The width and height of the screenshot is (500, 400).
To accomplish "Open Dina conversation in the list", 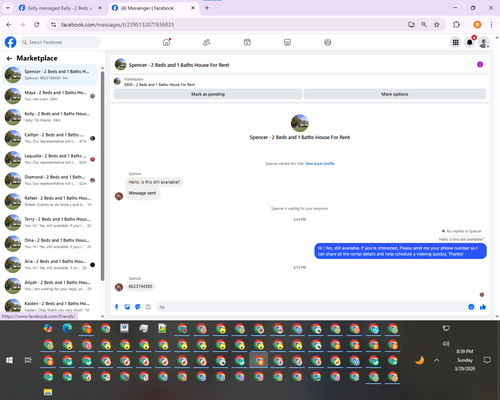I will (50, 243).
